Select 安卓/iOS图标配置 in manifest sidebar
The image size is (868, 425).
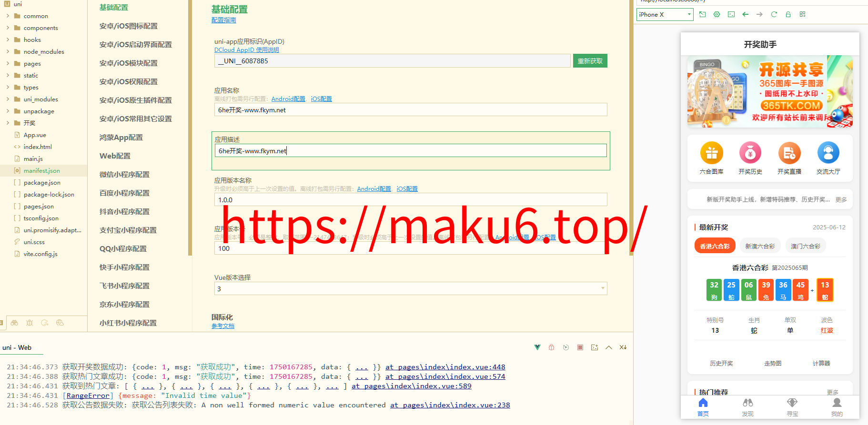[x=129, y=26]
